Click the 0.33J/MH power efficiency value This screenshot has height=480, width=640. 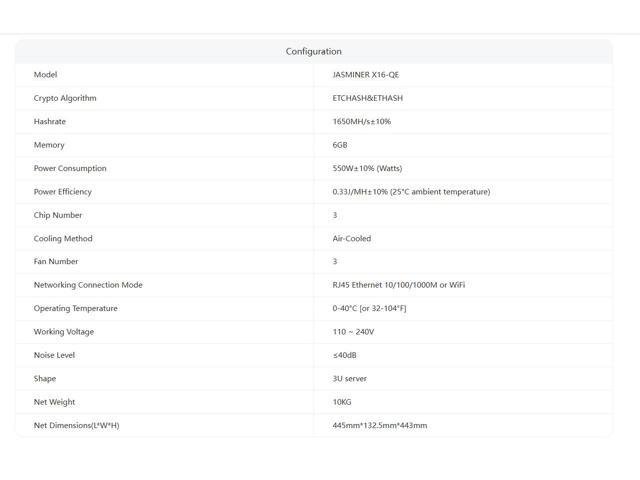(411, 191)
